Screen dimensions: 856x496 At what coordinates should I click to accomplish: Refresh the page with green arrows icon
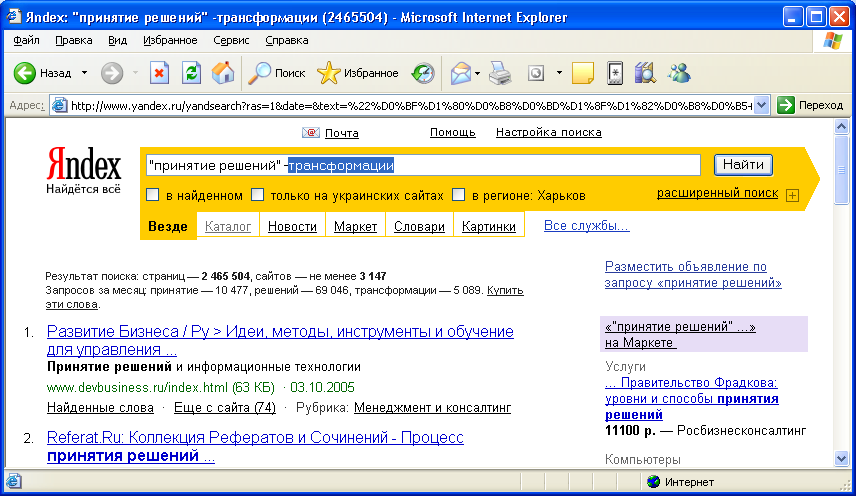(191, 73)
